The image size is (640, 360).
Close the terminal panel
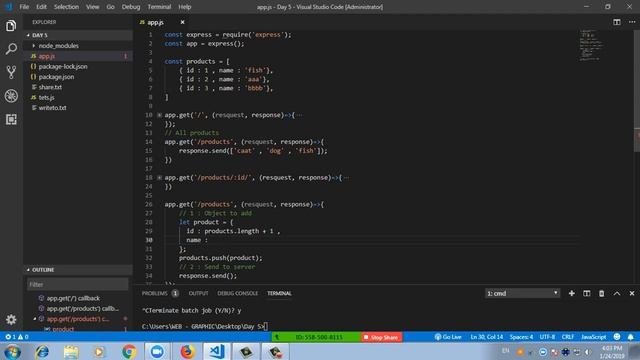632,293
